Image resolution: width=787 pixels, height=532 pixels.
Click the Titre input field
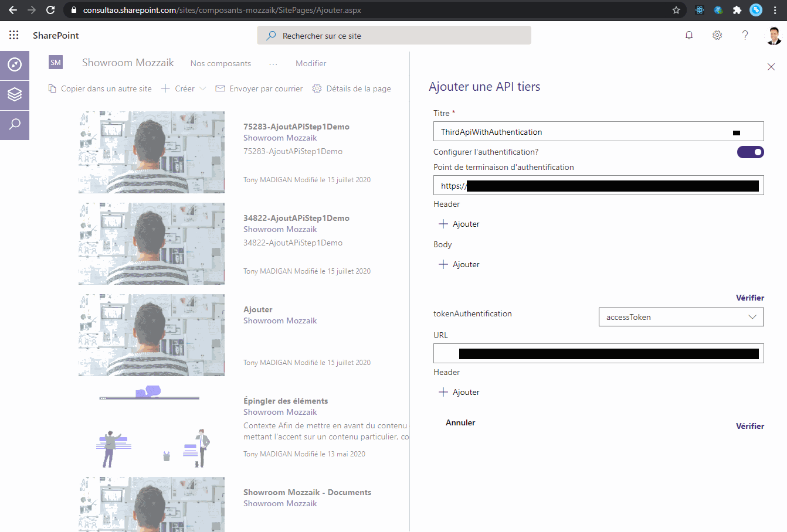click(599, 131)
